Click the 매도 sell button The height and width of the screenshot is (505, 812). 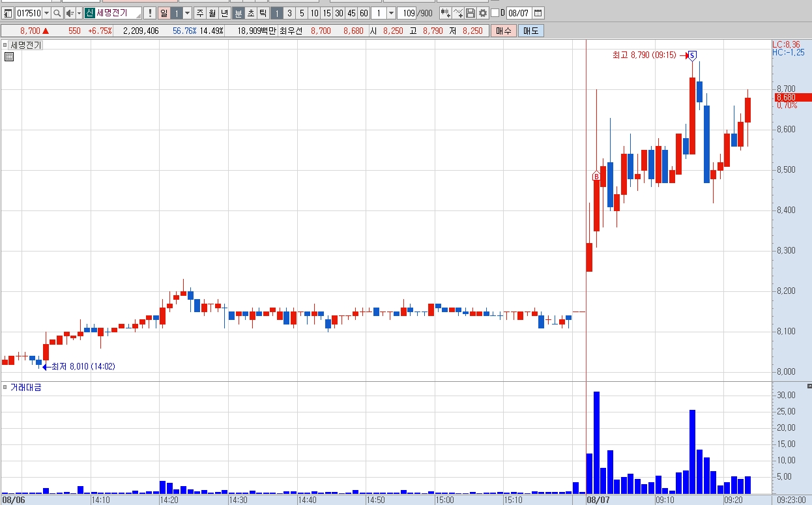tap(531, 31)
